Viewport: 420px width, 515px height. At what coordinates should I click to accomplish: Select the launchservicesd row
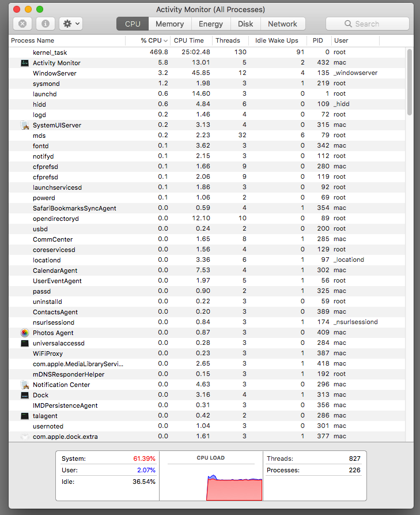coord(207,187)
